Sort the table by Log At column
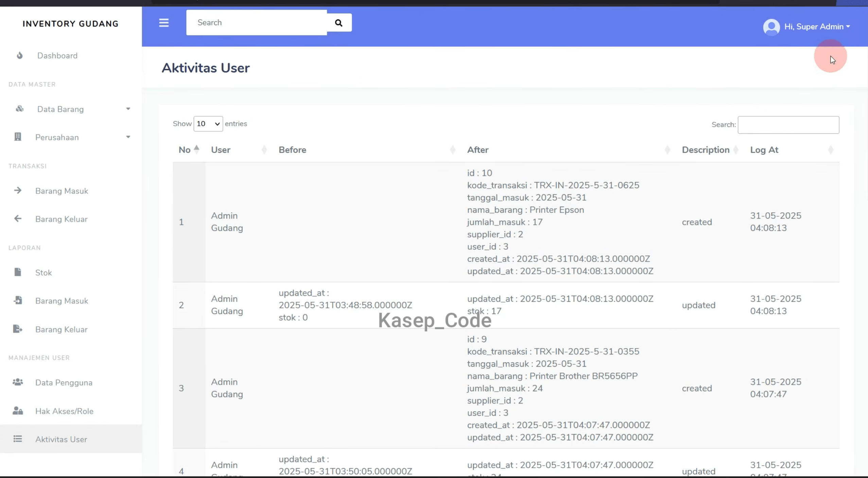This screenshot has height=478, width=868. coord(792,150)
